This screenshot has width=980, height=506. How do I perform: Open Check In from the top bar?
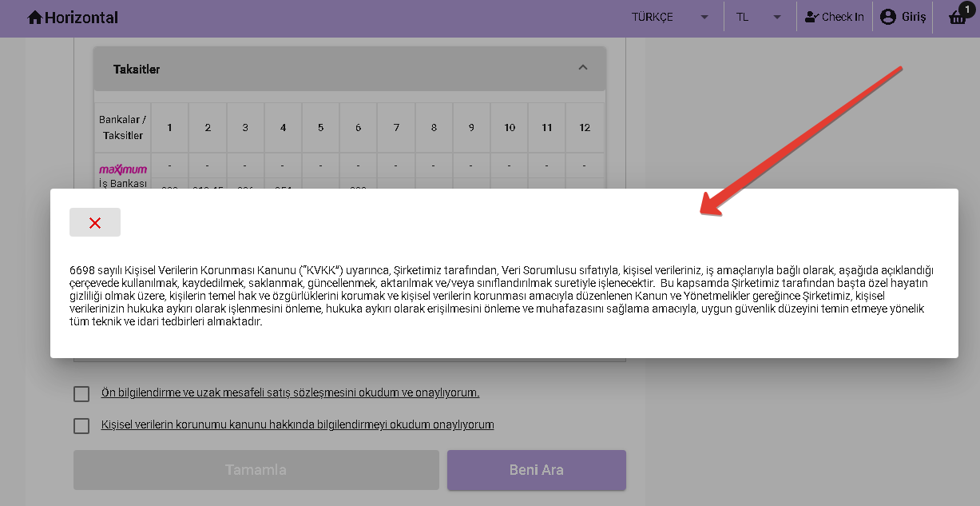(834, 17)
